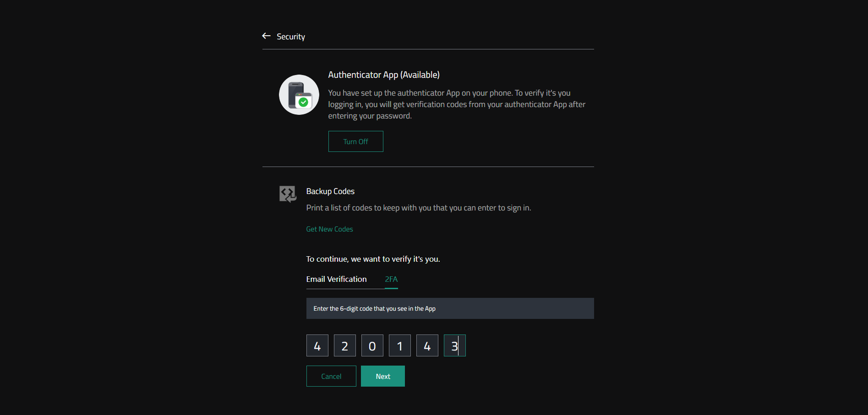Focus the fourth digit box containing 1
Image resolution: width=868 pixels, height=415 pixels.
400,345
